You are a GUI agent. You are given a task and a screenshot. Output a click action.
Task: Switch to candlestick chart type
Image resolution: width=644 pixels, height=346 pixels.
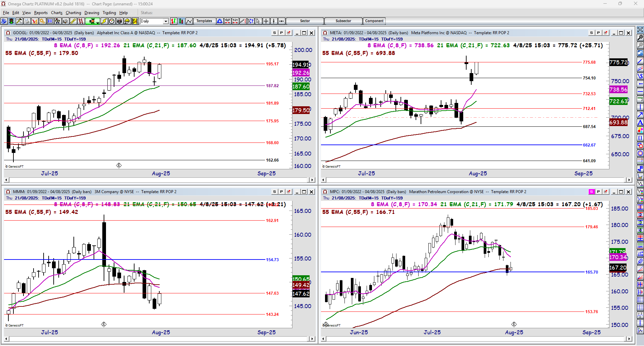[181, 21]
